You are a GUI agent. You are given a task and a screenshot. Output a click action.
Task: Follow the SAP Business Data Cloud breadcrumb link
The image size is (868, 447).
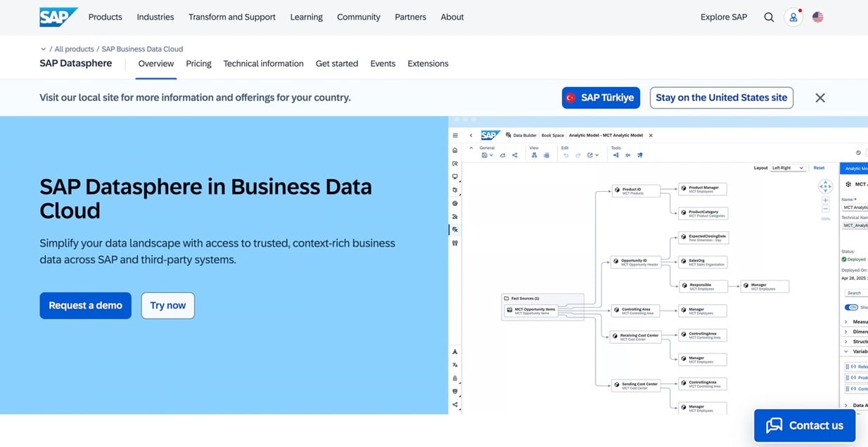142,49
